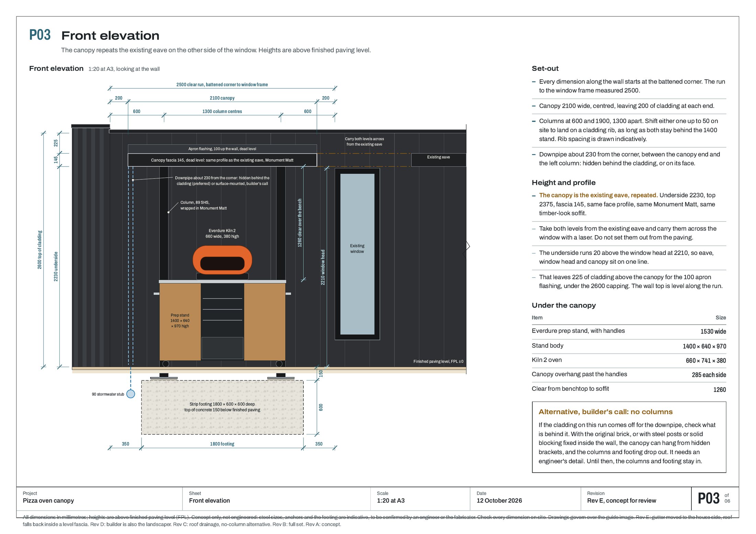Screen dimensions: 756x534
Task: Click the 'Apron flashing, 100 up the wall' label
Action: point(222,149)
